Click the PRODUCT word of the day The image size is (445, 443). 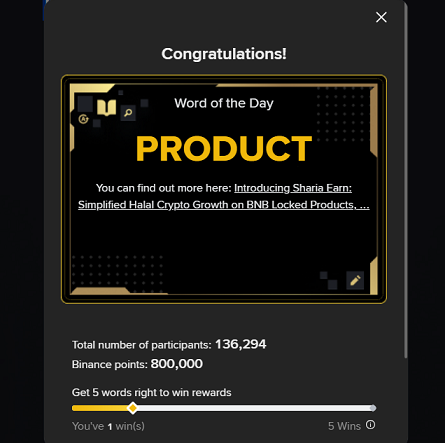tap(224, 149)
